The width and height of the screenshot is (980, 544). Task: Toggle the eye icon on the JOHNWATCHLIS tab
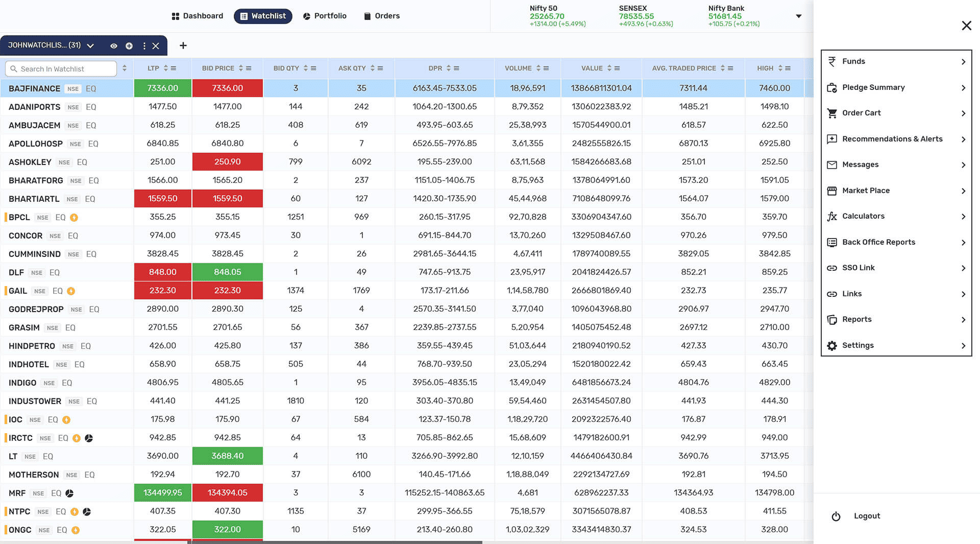tap(114, 46)
